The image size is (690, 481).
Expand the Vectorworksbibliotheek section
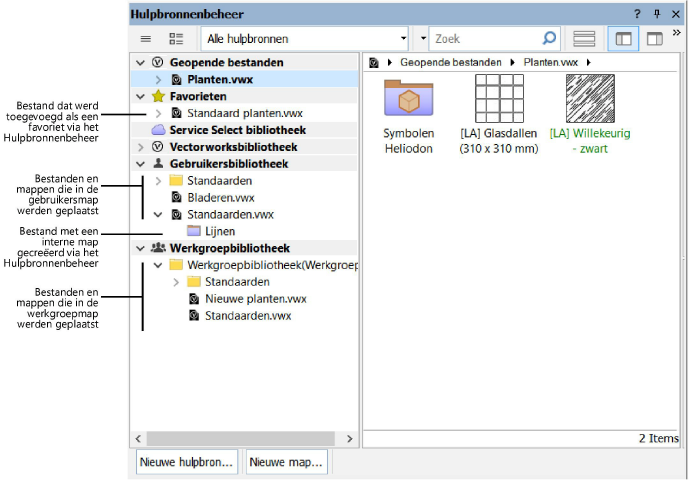point(140,147)
